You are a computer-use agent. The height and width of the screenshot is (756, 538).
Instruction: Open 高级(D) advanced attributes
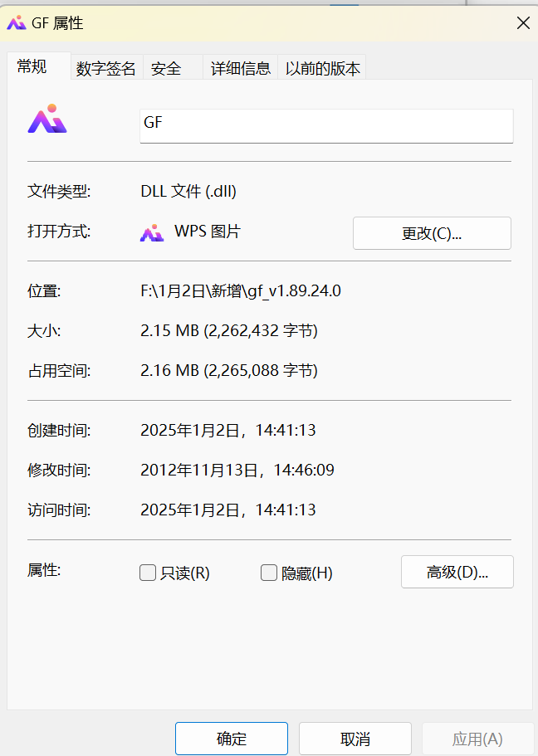[457, 571]
